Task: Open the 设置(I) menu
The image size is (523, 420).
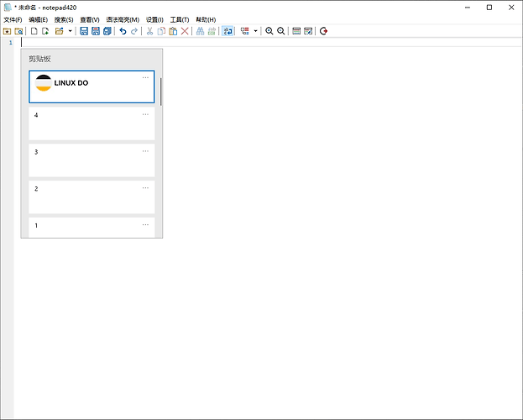Action: click(154, 19)
